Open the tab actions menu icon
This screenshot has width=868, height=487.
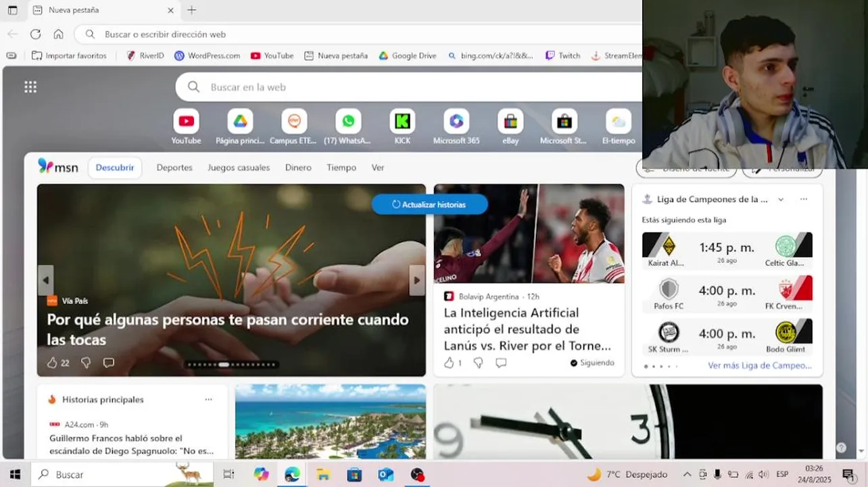[12, 10]
